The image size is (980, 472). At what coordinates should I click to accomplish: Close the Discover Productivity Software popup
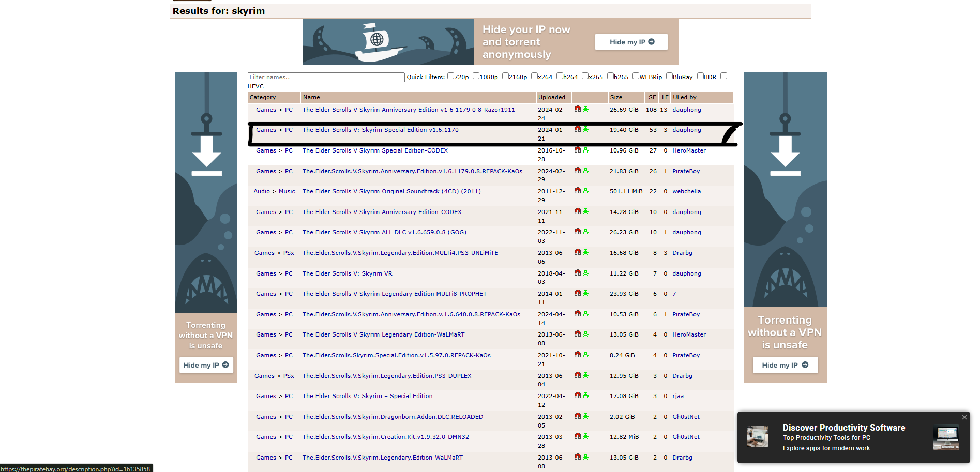click(964, 417)
